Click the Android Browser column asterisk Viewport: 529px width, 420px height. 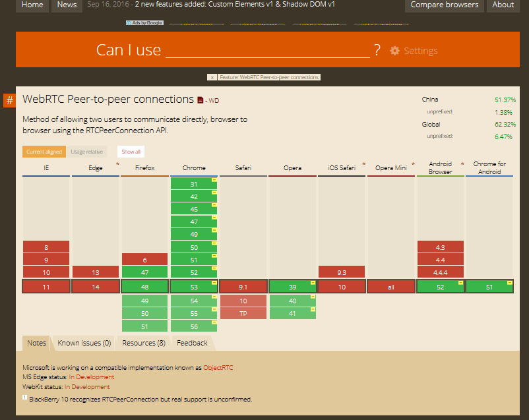click(462, 164)
